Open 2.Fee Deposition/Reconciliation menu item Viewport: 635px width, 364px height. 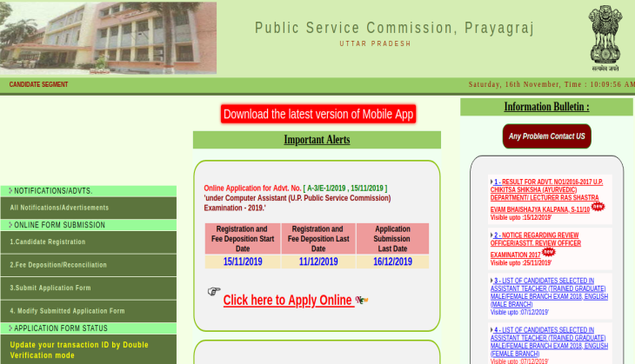point(88,265)
